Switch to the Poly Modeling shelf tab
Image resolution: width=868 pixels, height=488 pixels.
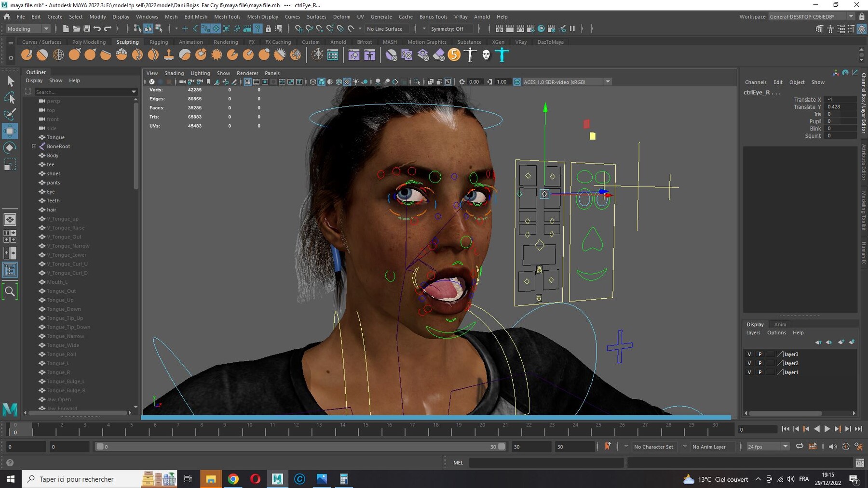point(89,42)
